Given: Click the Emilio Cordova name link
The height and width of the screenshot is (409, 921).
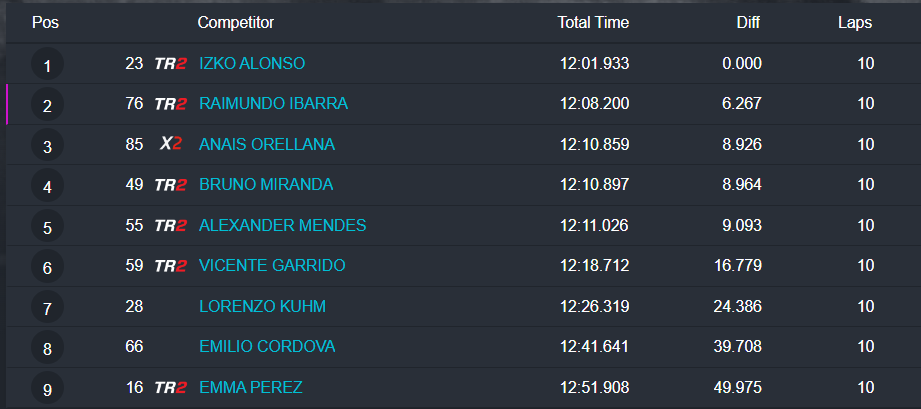Looking at the screenshot, I should (267, 347).
